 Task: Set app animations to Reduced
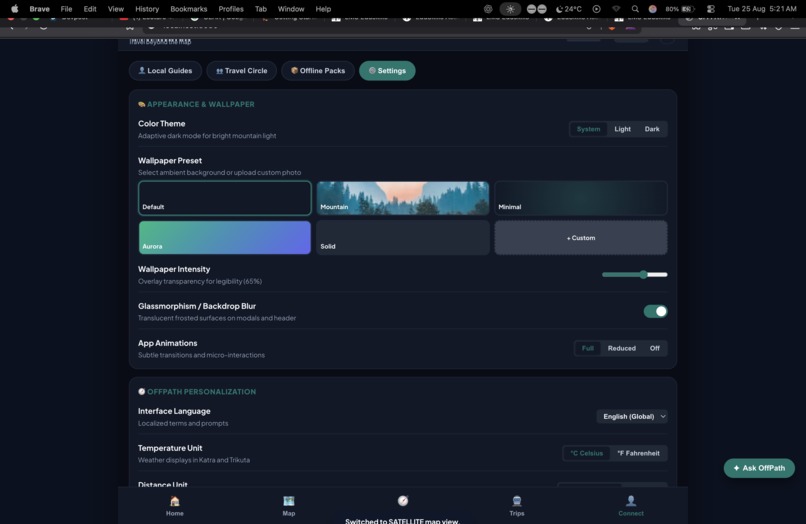pos(621,348)
